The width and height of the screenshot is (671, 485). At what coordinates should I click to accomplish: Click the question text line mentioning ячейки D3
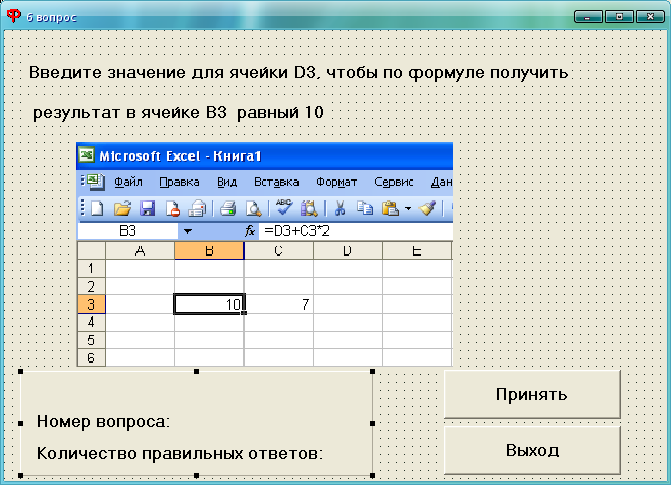click(298, 73)
